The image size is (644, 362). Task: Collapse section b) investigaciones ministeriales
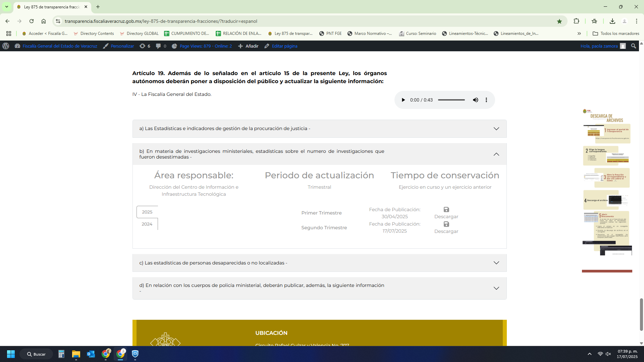496,154
